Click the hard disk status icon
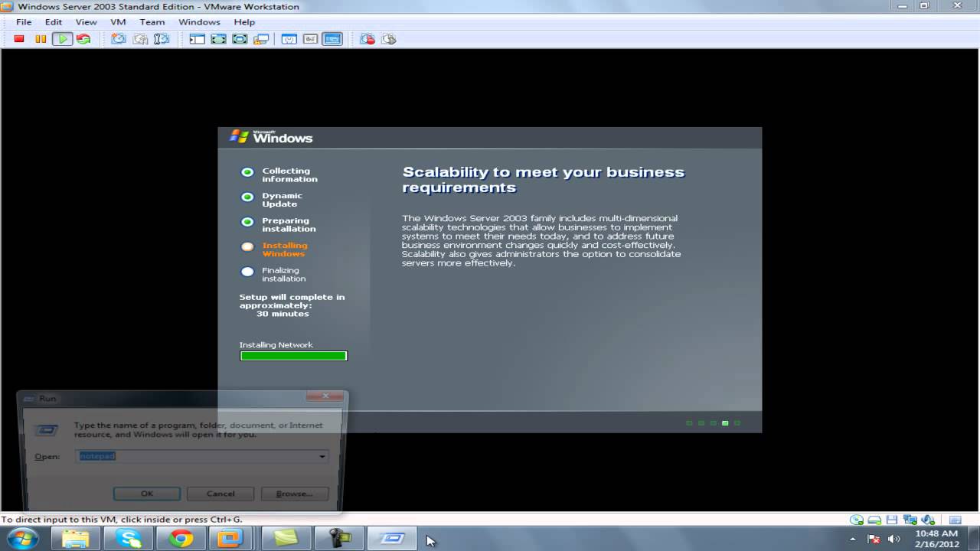The height and width of the screenshot is (551, 980). (x=875, y=520)
